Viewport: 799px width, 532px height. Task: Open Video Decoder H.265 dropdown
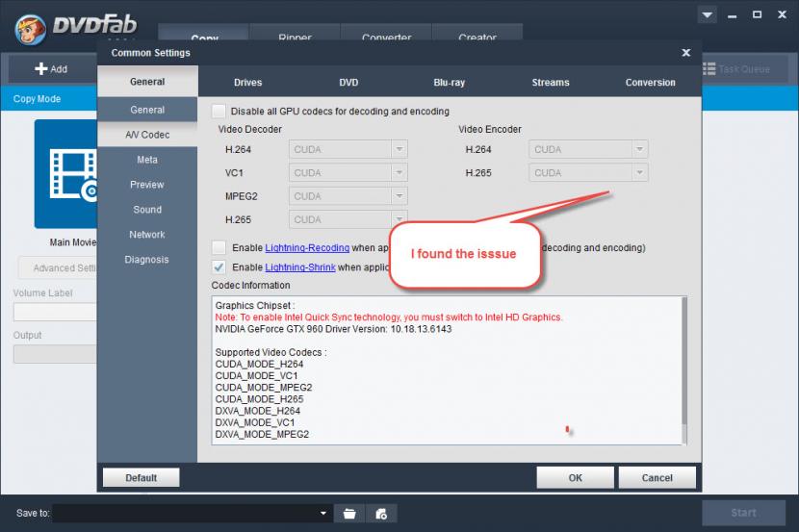pos(348,219)
